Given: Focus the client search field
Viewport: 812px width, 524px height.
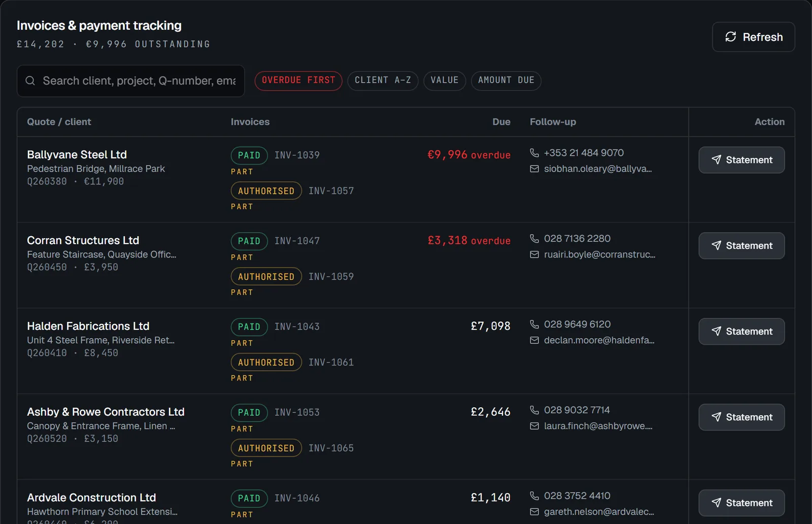Looking at the screenshot, I should 131,81.
